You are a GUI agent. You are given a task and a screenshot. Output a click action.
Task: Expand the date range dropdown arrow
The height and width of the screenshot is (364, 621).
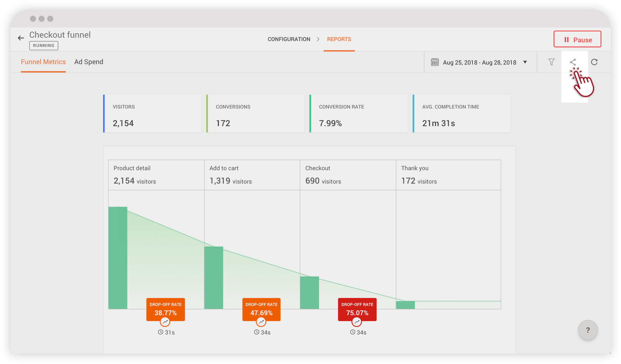pos(525,62)
